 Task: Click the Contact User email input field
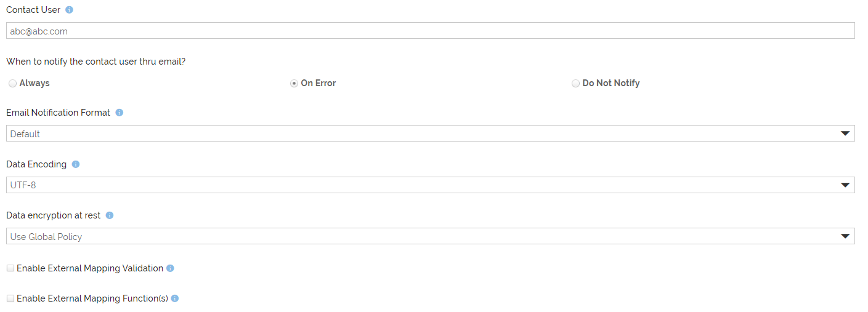(431, 31)
